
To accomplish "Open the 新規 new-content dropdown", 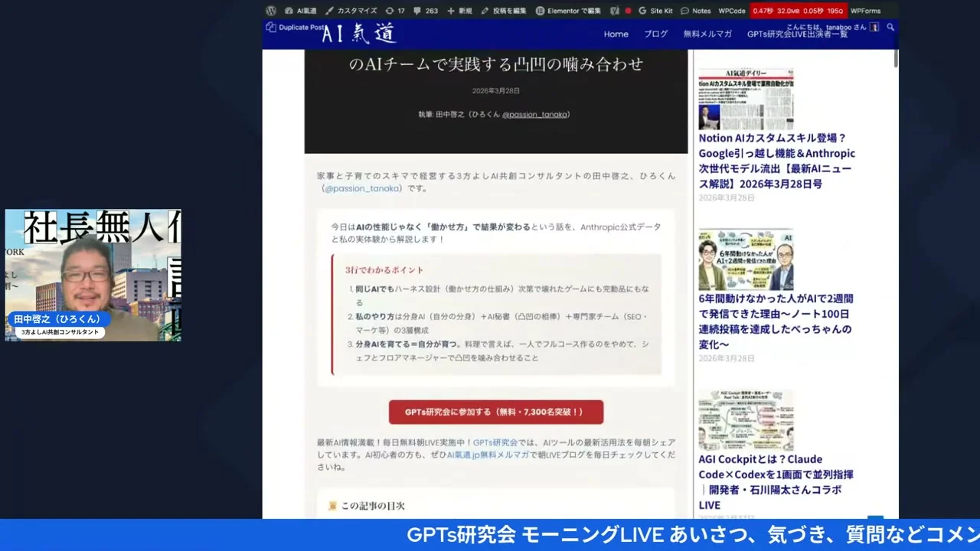I will point(458,11).
